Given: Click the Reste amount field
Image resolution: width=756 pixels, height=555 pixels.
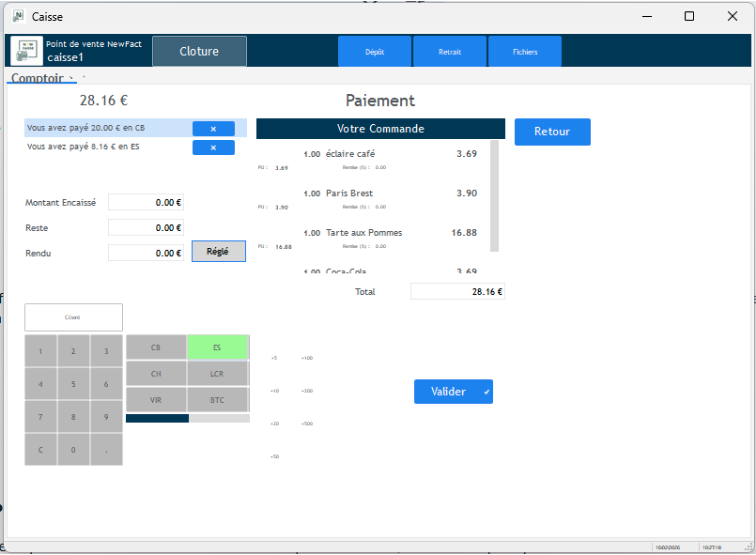Looking at the screenshot, I should point(146,228).
